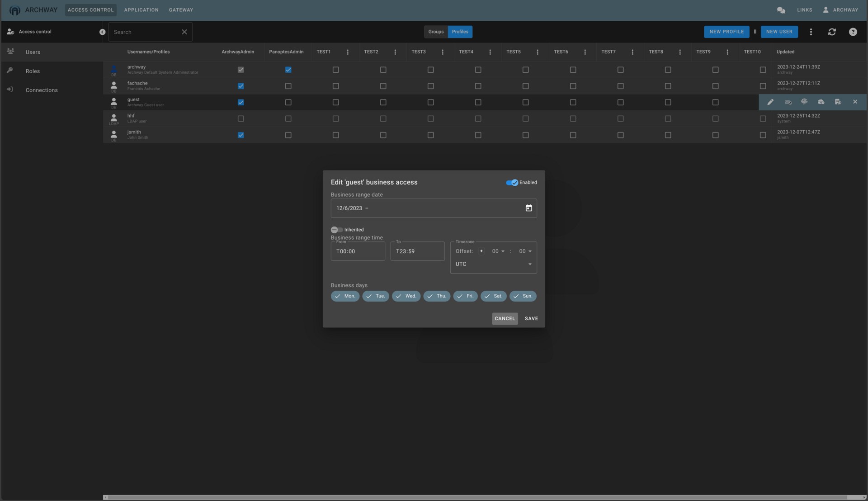Click the fingerprint icon in guest row
The width and height of the screenshot is (868, 501).
[x=804, y=102]
